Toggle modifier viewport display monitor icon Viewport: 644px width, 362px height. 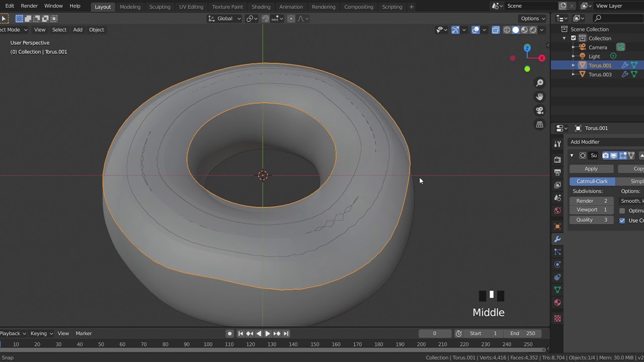(614, 155)
